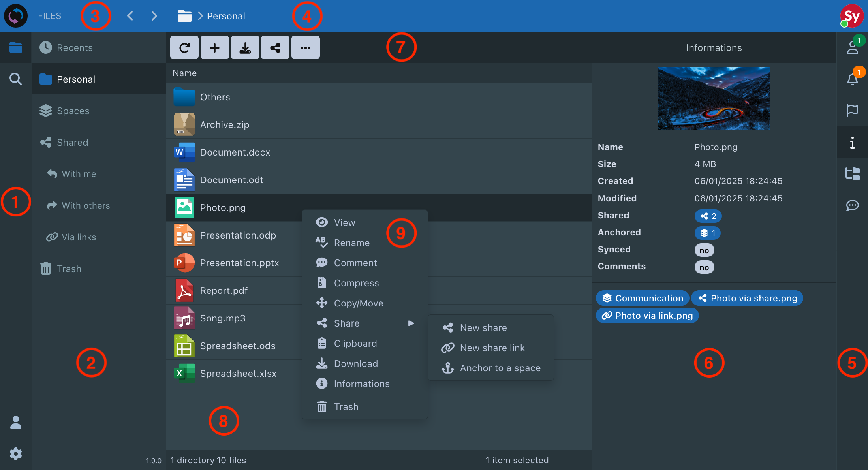Open the notifications bell
The width and height of the screenshot is (868, 470).
click(852, 79)
